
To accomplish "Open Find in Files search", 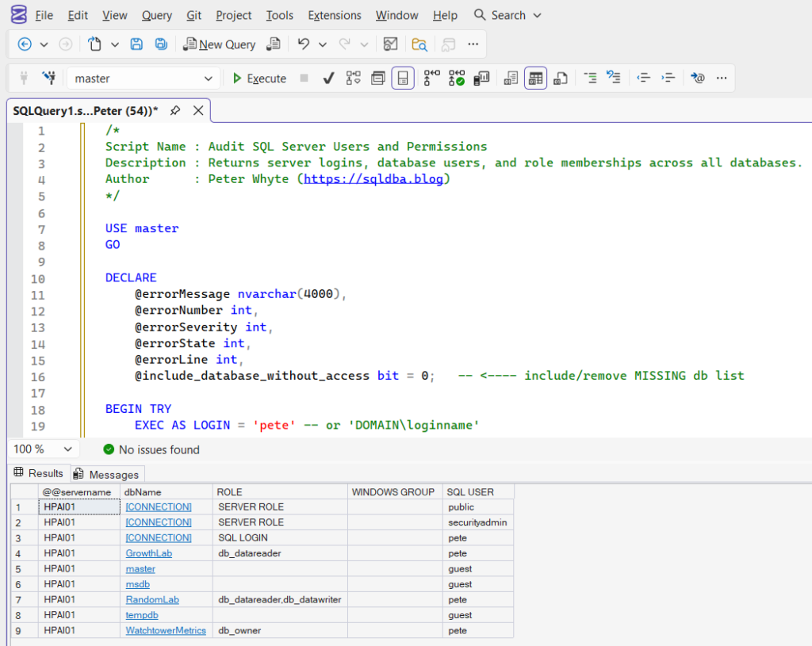I will (x=419, y=44).
